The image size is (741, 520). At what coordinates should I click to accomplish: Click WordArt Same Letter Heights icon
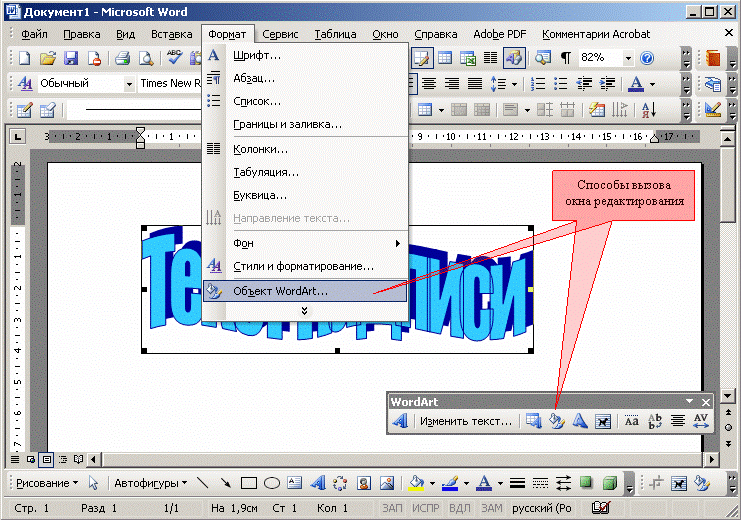pos(632,422)
